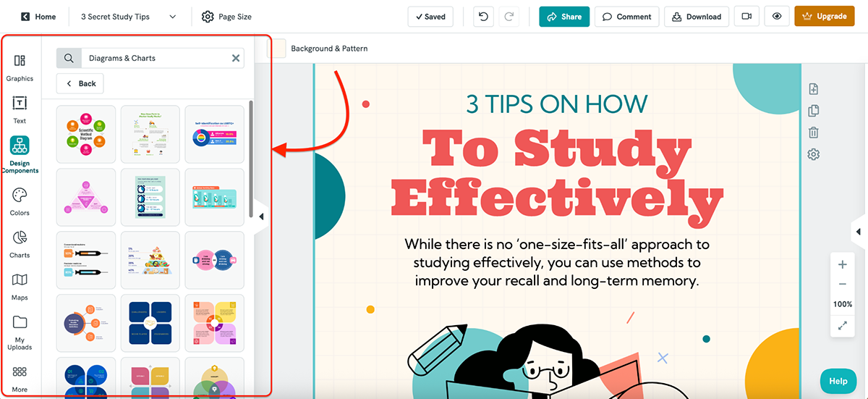Click the Undo arrow icon
The height and width of the screenshot is (399, 868).
(x=484, y=17)
